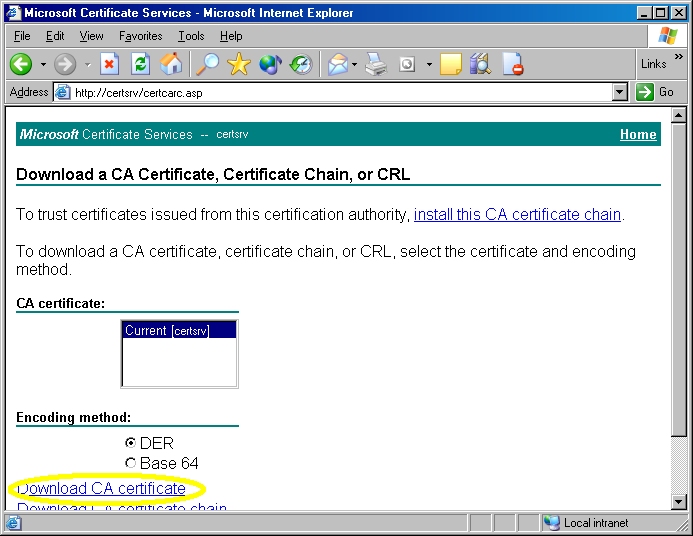Select Current [certsrv] in the CA certificate list
Screen dimensions: 693x536
click(179, 330)
